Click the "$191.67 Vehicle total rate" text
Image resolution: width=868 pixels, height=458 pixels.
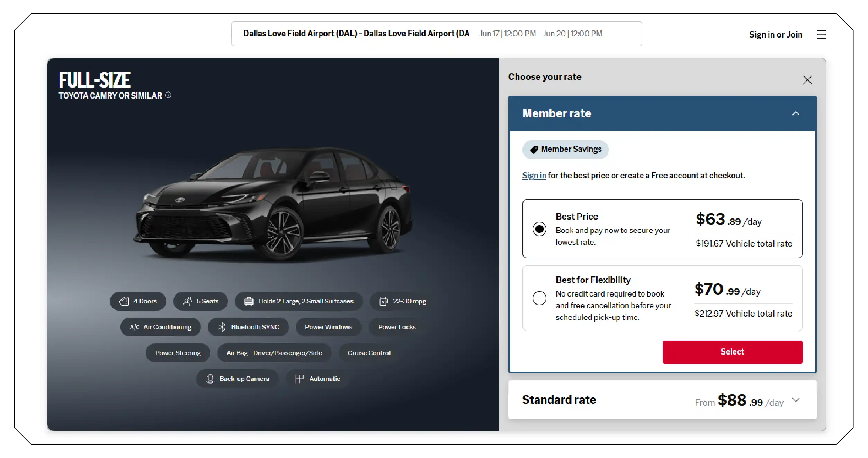click(x=744, y=244)
